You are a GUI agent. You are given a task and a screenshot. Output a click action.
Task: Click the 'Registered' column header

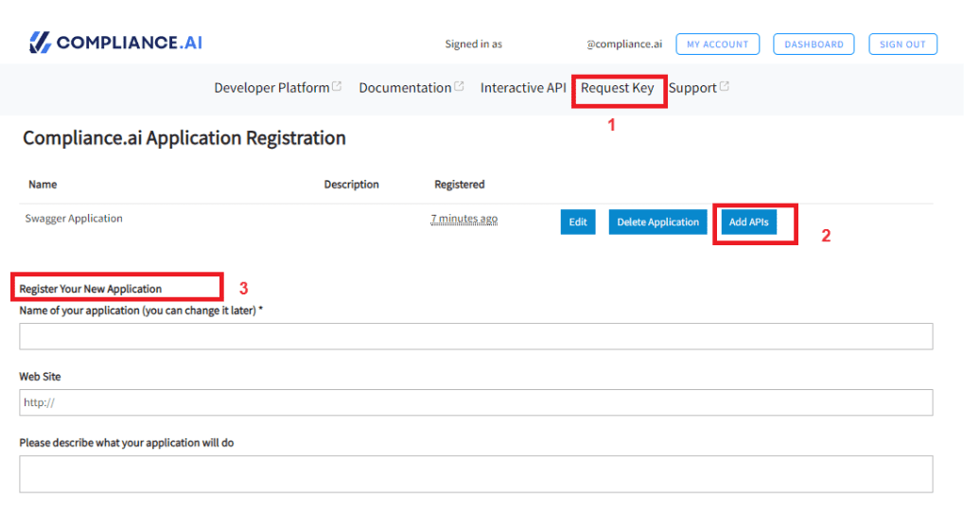[x=460, y=185]
